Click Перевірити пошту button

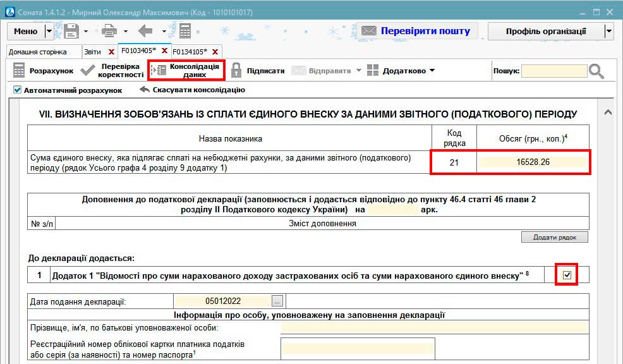pos(417,31)
